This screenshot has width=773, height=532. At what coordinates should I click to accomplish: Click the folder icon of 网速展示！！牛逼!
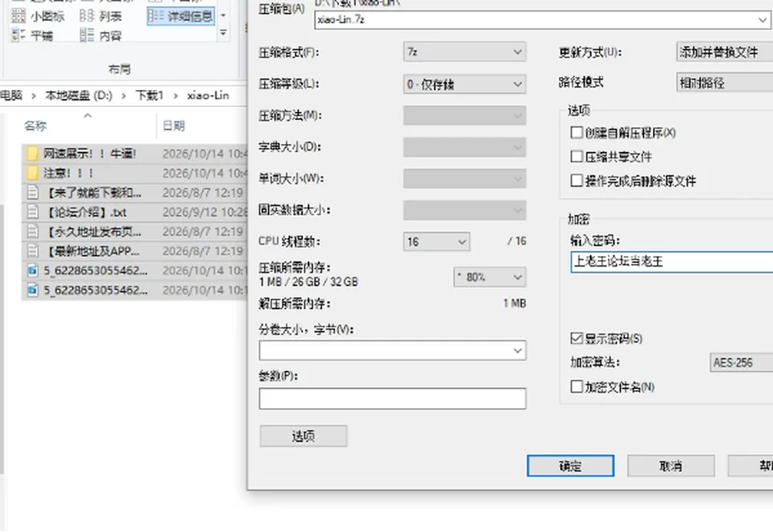[x=32, y=154]
